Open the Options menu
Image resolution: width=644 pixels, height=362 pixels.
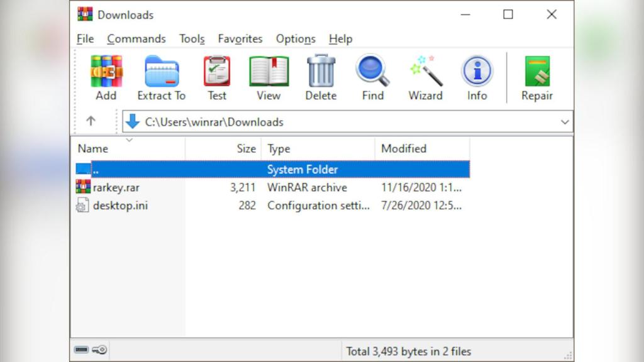point(296,38)
